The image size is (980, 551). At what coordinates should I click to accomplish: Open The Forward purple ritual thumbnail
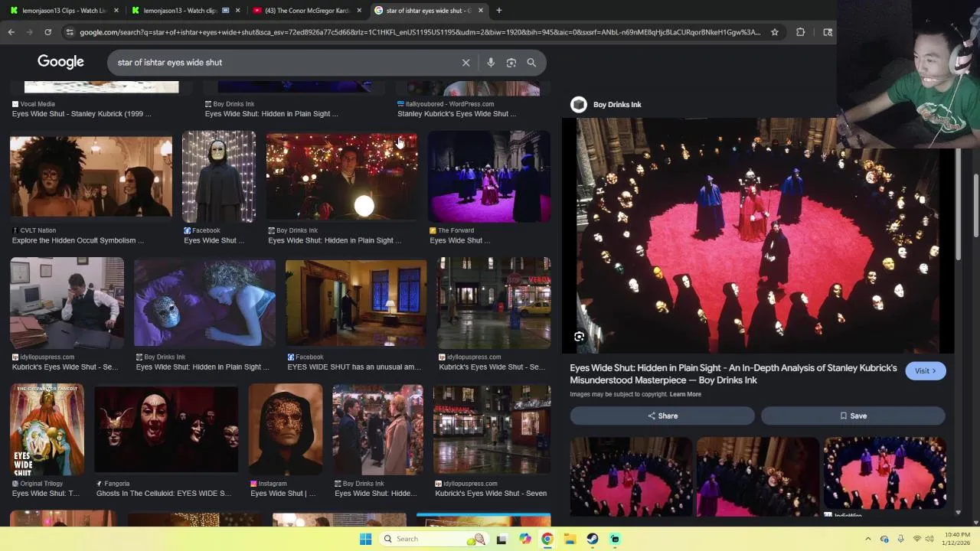(489, 177)
